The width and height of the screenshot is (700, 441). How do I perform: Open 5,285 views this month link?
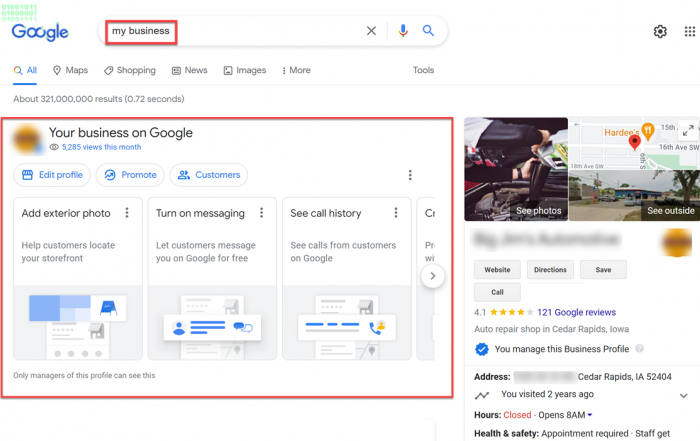(x=101, y=147)
